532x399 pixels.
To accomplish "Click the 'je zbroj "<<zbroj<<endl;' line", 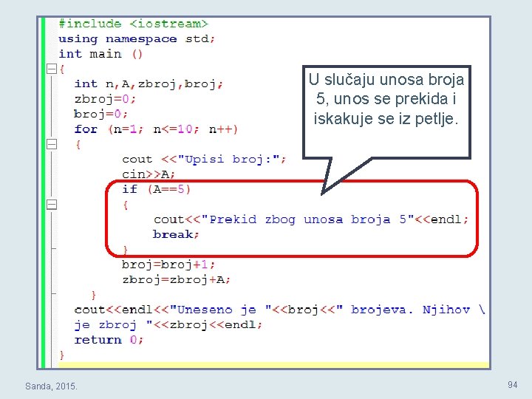I will [168, 324].
